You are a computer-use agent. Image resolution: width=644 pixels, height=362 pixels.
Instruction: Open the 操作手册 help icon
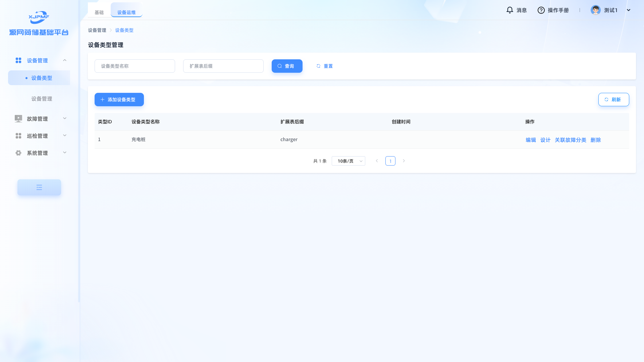[541, 10]
